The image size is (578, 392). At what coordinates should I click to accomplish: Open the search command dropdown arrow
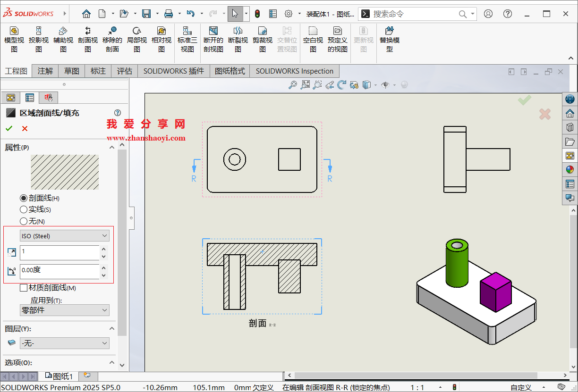click(x=473, y=14)
